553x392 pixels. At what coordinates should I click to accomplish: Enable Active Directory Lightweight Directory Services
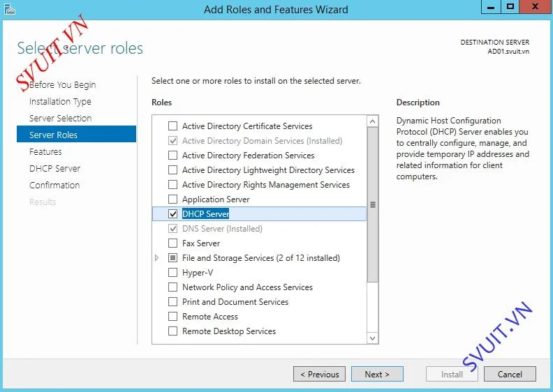173,169
